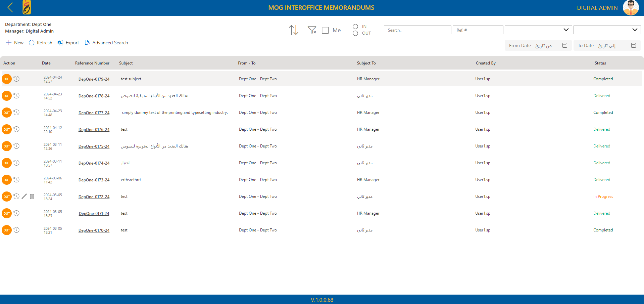The height and width of the screenshot is (304, 644).
Task: Click the Date column header
Action: (46, 63)
